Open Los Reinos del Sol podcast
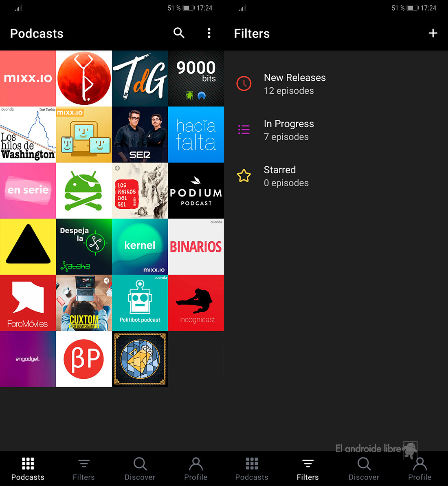 coord(140,191)
